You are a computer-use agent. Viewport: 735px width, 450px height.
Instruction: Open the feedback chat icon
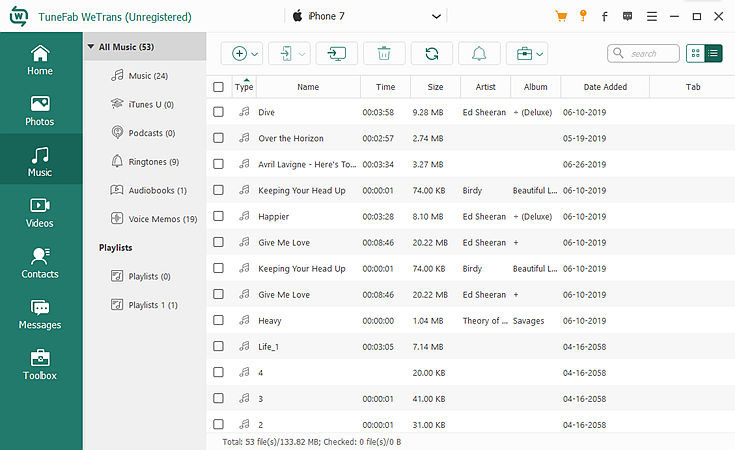(x=627, y=16)
